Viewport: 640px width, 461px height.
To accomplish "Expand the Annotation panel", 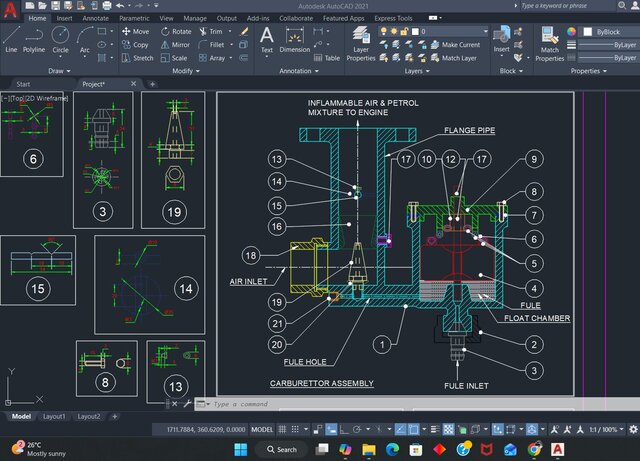I will [299, 71].
